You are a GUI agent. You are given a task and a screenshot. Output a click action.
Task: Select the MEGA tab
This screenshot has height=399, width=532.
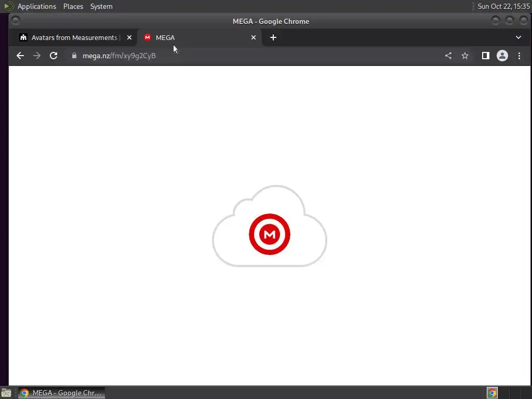tap(199, 37)
